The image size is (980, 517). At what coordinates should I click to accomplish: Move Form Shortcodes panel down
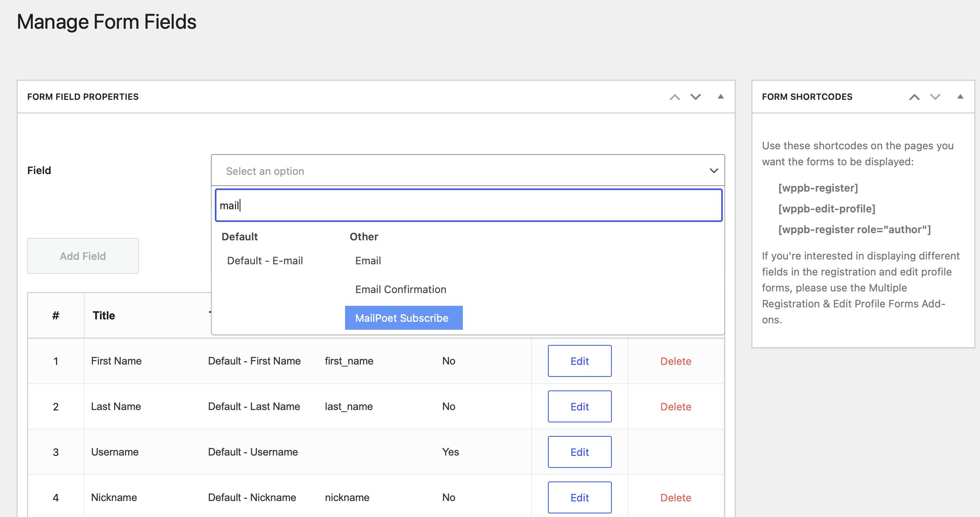pyautogui.click(x=934, y=97)
